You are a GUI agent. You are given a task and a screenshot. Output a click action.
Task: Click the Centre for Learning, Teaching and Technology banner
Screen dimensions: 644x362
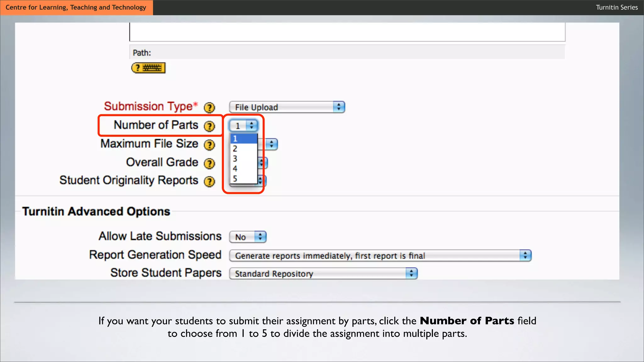(x=76, y=7)
